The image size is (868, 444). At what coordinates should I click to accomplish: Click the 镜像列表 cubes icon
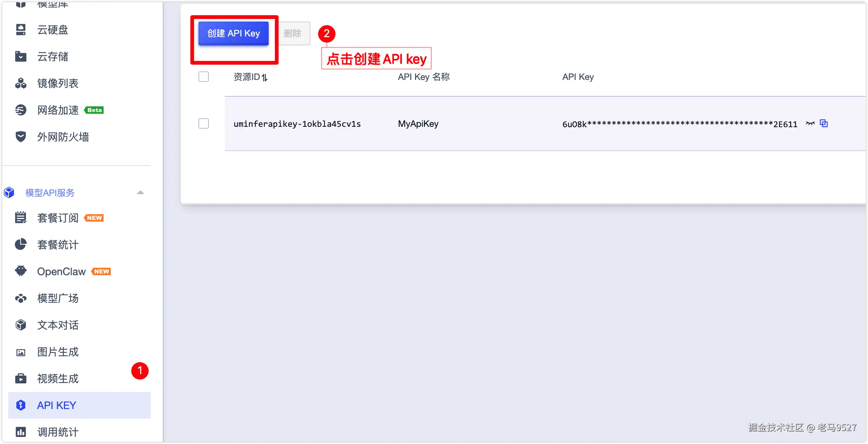coord(21,83)
